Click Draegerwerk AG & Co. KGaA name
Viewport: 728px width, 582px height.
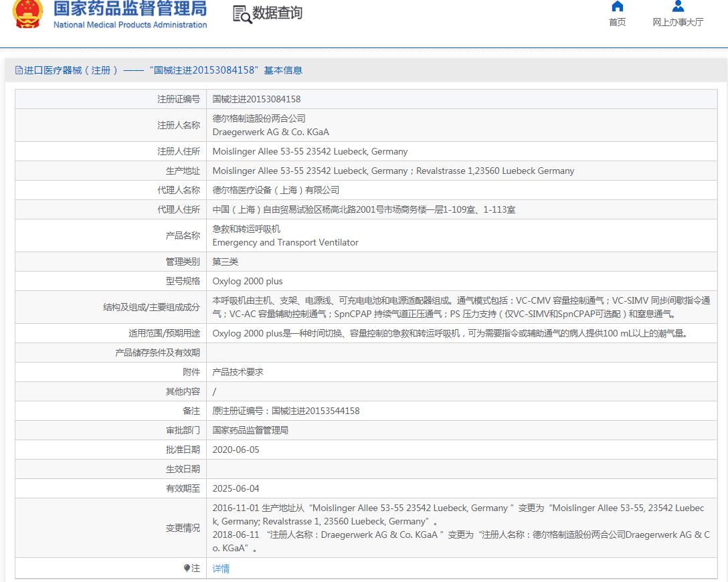(x=271, y=132)
